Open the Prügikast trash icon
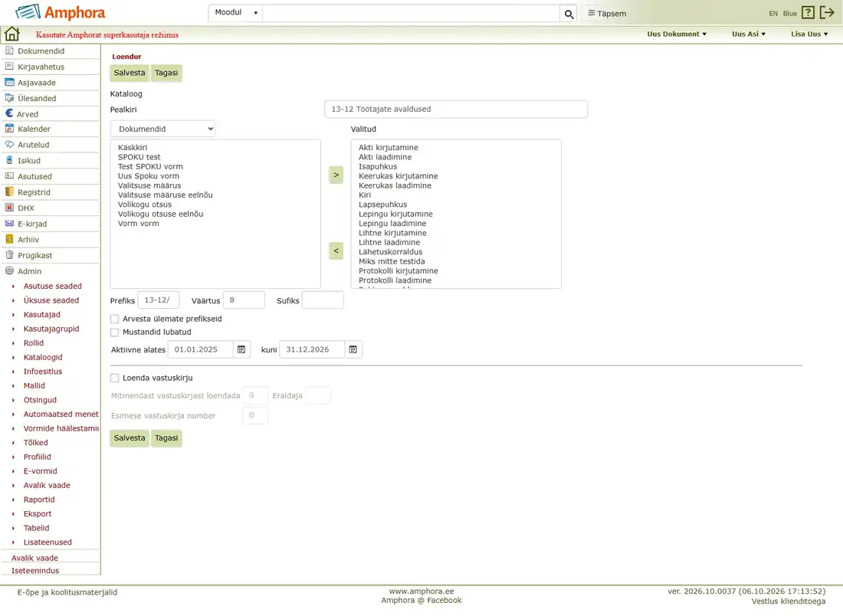 click(x=9, y=255)
